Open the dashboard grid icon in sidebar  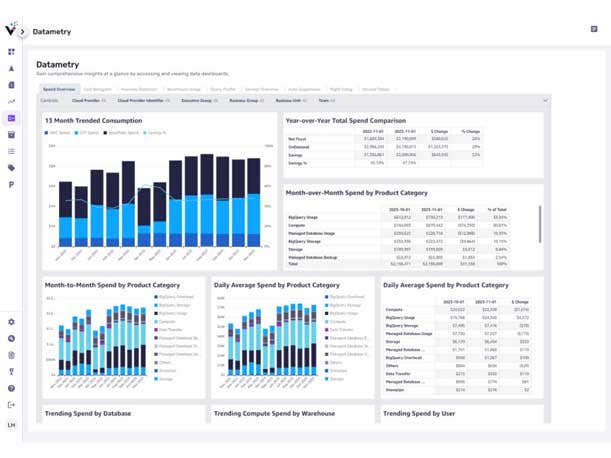(x=11, y=51)
